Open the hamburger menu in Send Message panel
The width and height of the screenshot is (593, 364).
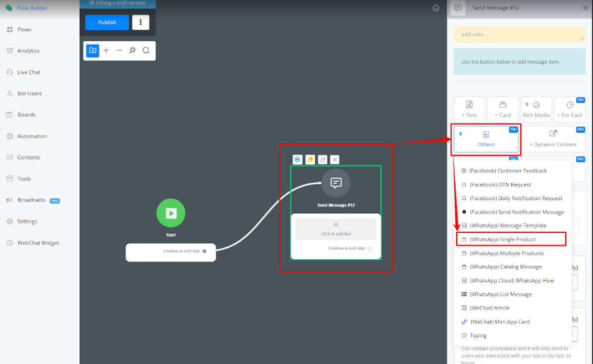[x=584, y=8]
